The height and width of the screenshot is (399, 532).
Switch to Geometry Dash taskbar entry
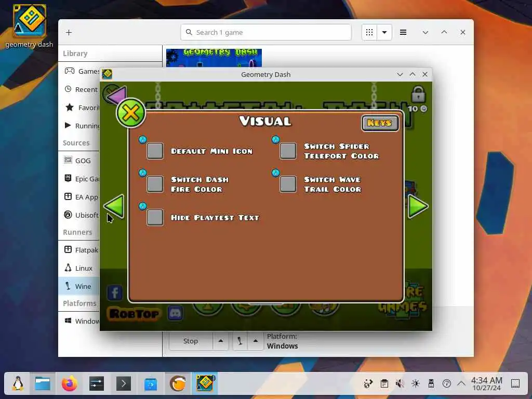(205, 384)
